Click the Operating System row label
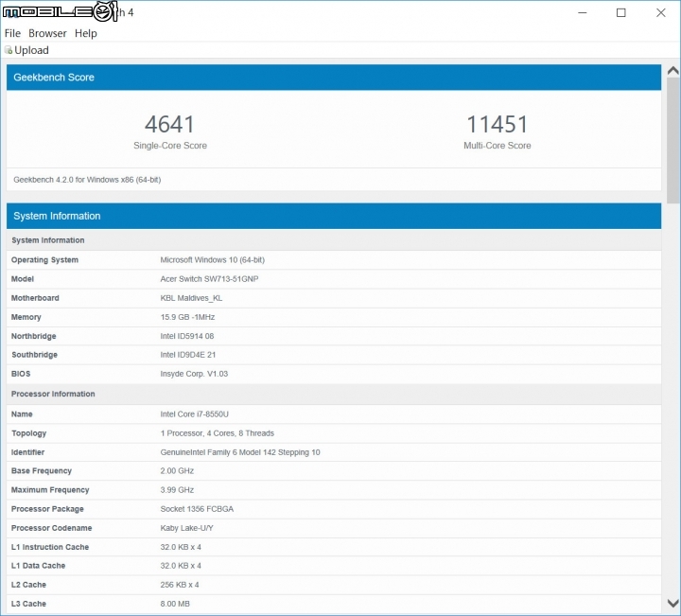The width and height of the screenshot is (681, 616). [44, 260]
